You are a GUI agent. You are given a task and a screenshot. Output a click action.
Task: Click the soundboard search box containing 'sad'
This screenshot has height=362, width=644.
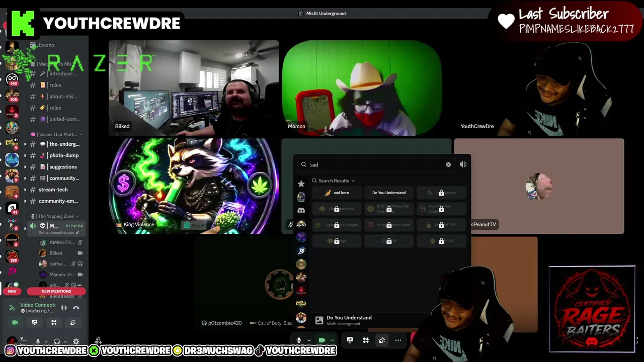coord(376,164)
